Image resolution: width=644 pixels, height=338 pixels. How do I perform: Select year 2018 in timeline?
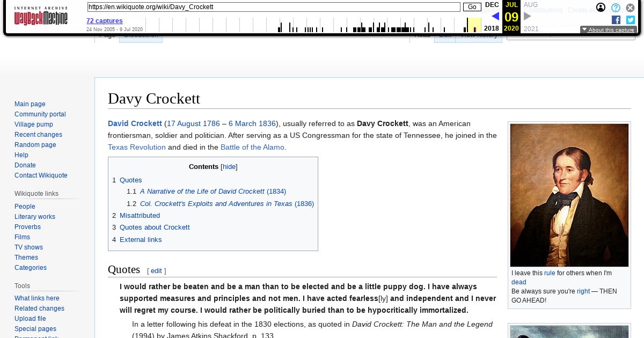[491, 28]
